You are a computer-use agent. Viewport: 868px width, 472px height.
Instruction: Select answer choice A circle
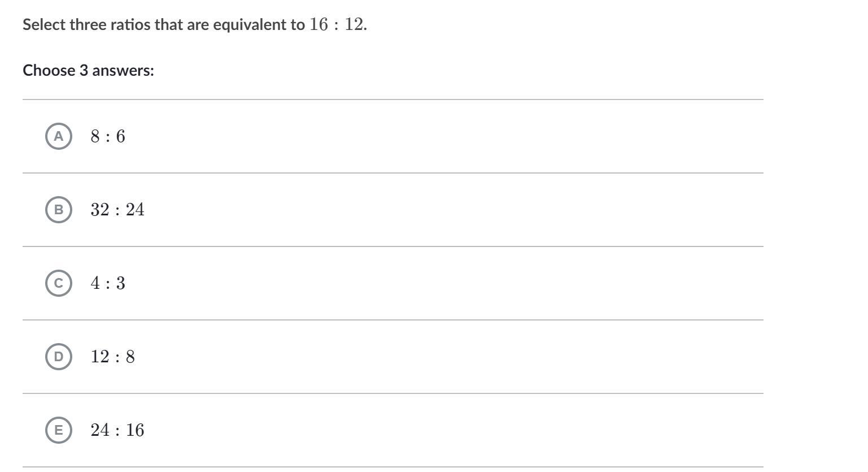pyautogui.click(x=59, y=136)
